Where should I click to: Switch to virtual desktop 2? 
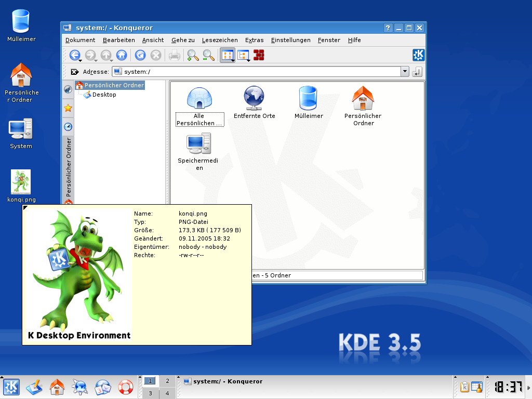(167, 381)
